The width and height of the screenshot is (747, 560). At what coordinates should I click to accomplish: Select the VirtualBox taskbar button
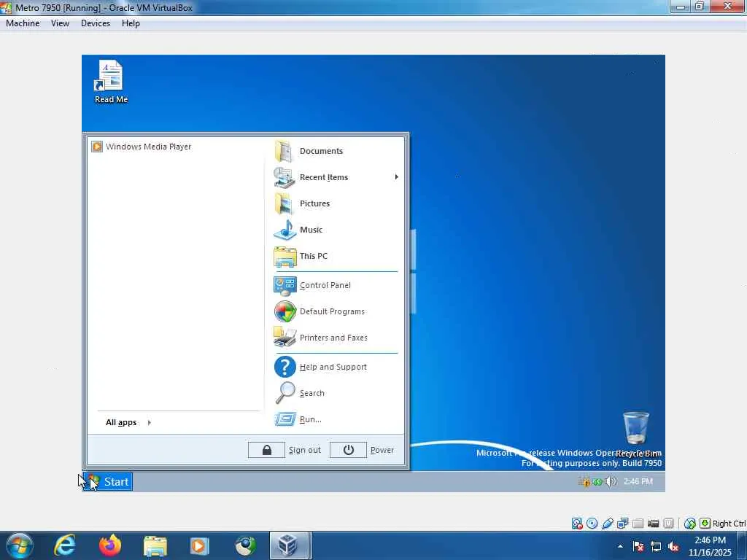(290, 546)
